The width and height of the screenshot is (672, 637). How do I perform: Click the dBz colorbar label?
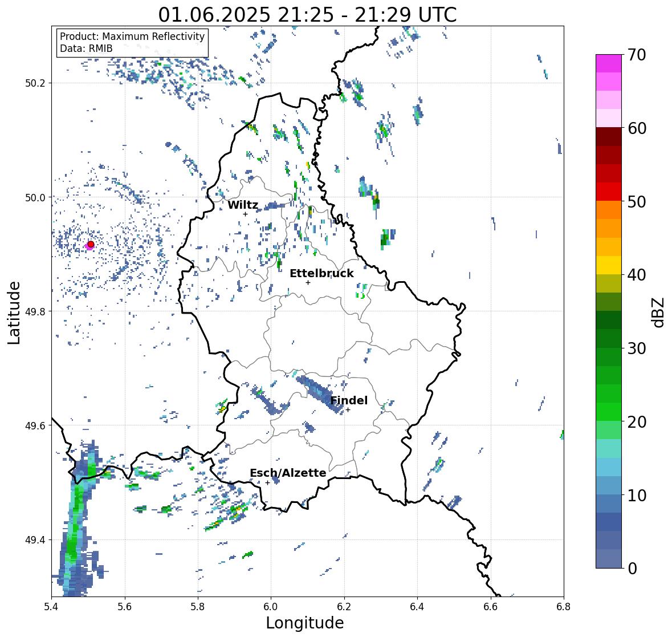tap(659, 313)
